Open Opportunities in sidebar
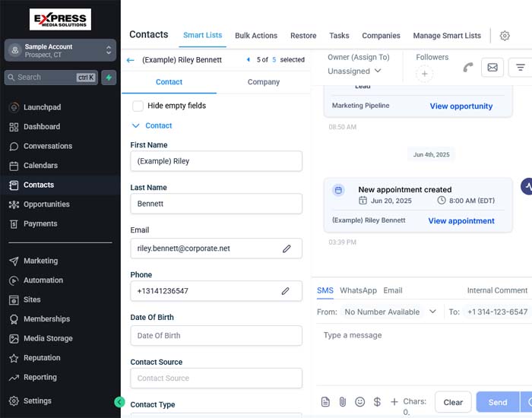Image resolution: width=532 pixels, height=418 pixels. coord(40,204)
